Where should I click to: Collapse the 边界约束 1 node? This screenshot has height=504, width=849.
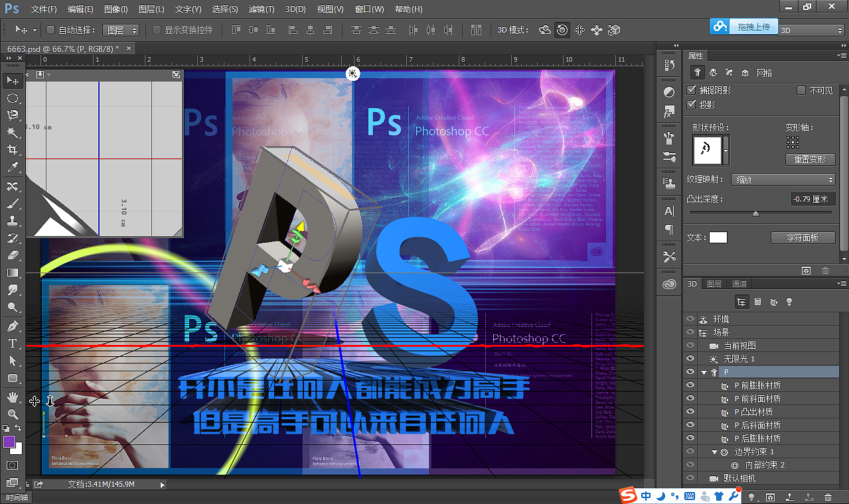pyautogui.click(x=714, y=452)
